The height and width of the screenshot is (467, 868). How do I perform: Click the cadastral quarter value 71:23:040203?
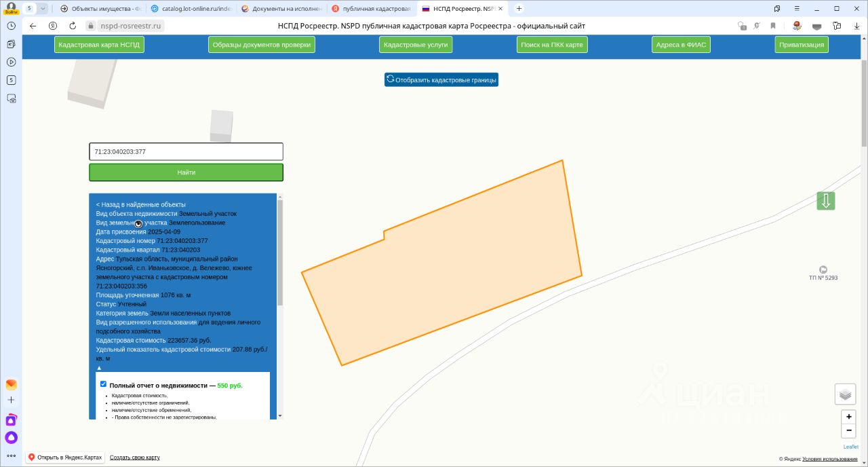click(x=181, y=250)
